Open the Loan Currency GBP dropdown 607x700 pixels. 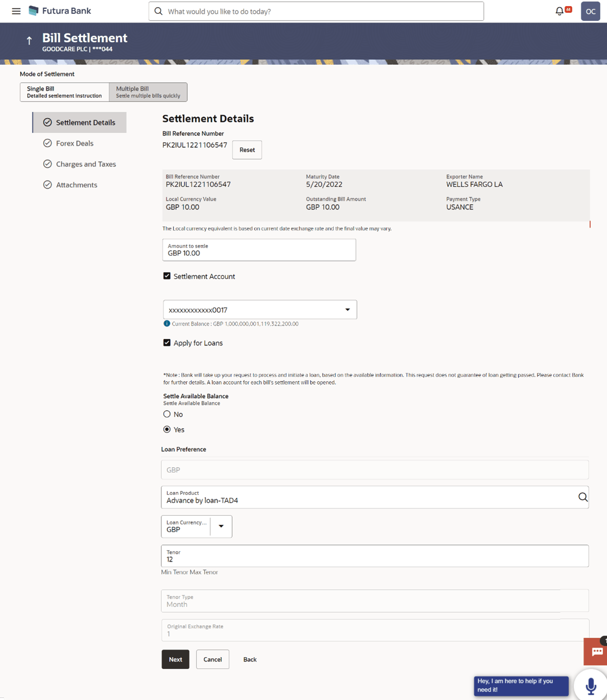click(221, 526)
